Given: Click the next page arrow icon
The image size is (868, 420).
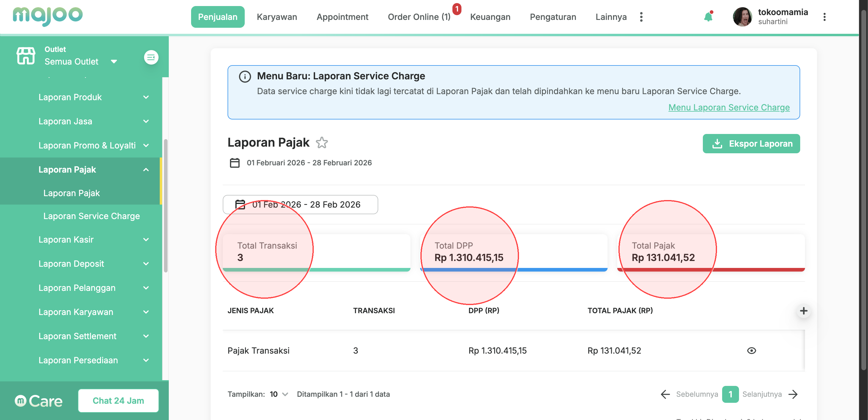Looking at the screenshot, I should click(793, 394).
